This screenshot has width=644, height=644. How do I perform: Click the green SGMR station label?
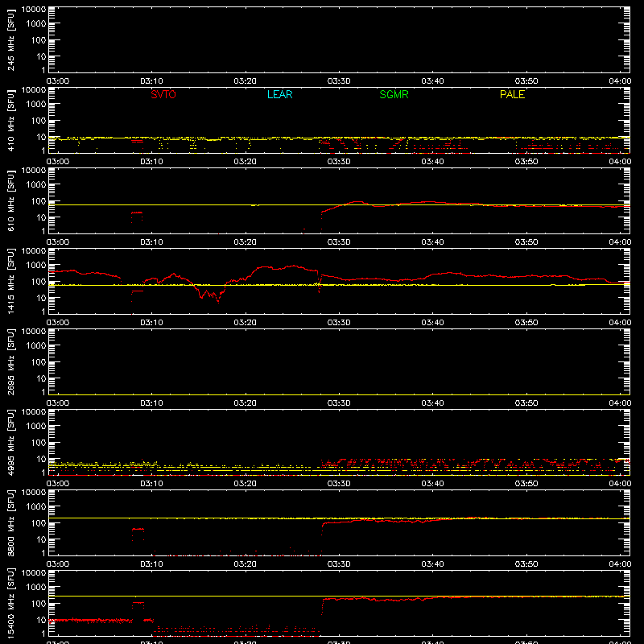point(394,94)
